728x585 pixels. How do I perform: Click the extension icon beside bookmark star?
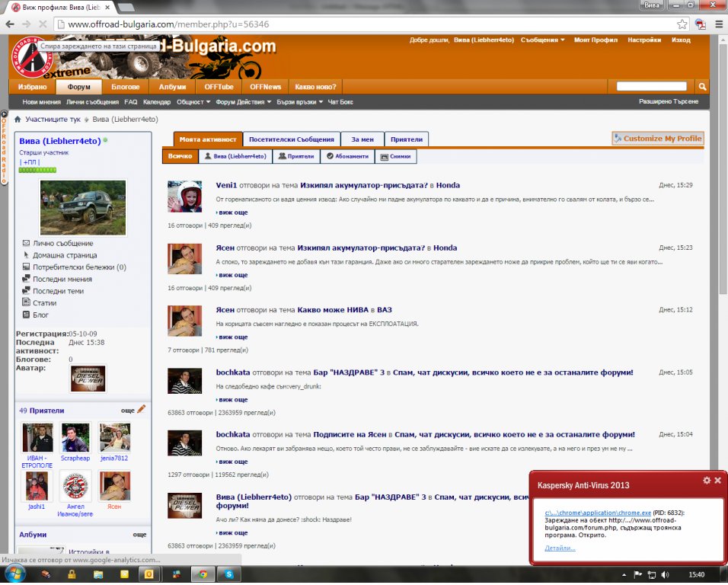[701, 24]
